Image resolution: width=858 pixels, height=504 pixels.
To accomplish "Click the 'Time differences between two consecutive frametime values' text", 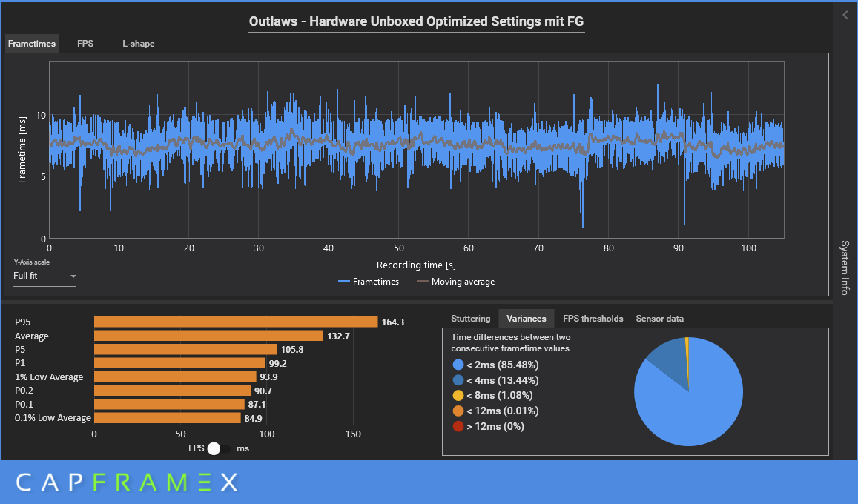I will [510, 342].
